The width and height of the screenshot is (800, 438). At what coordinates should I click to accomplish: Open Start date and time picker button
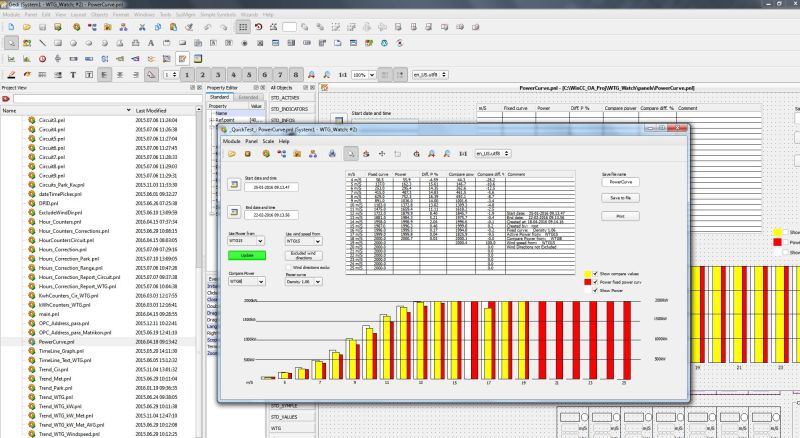point(234,184)
